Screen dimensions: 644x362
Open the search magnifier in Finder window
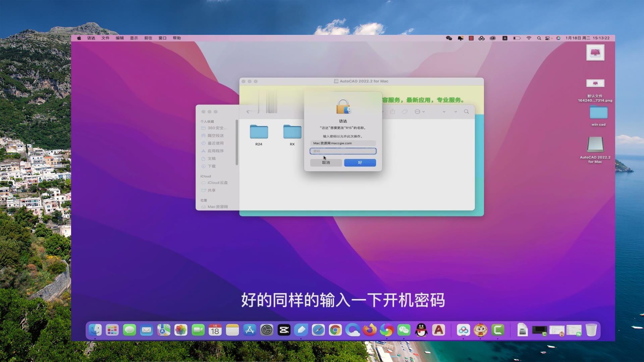point(466,112)
